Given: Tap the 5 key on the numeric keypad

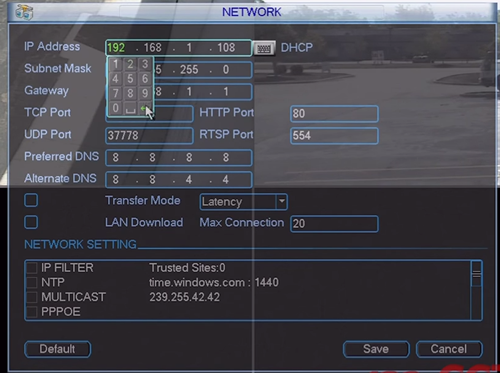Looking at the screenshot, I should point(130,79).
